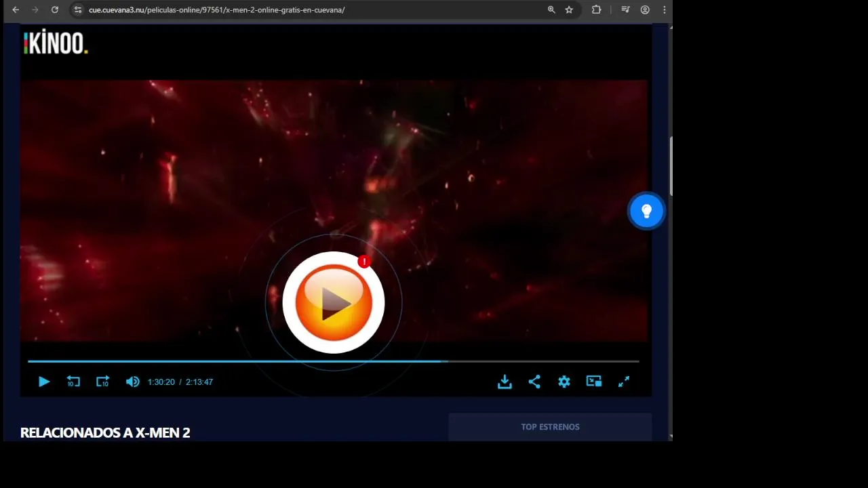Open Chrome three-dot menu
Screen dimensions: 868x488
click(664, 10)
